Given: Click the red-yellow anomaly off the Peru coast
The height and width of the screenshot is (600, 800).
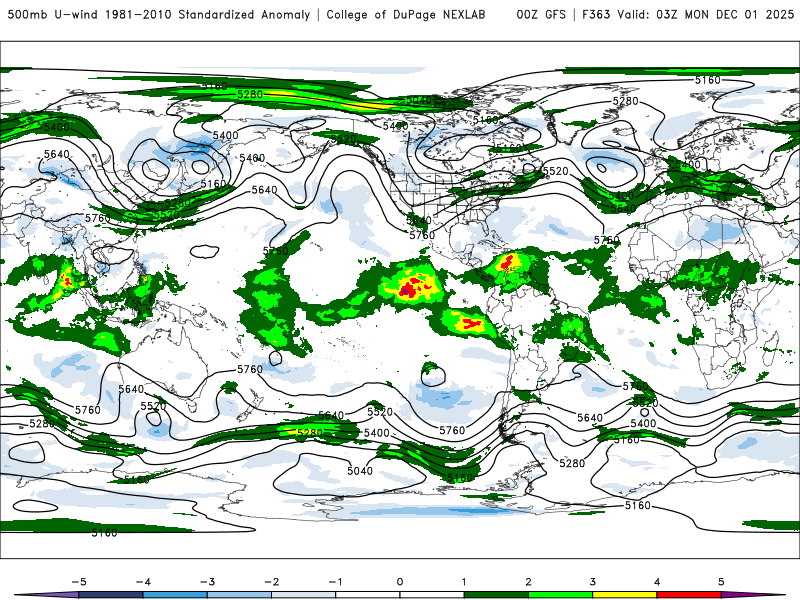Looking at the screenshot, I should point(471,323).
